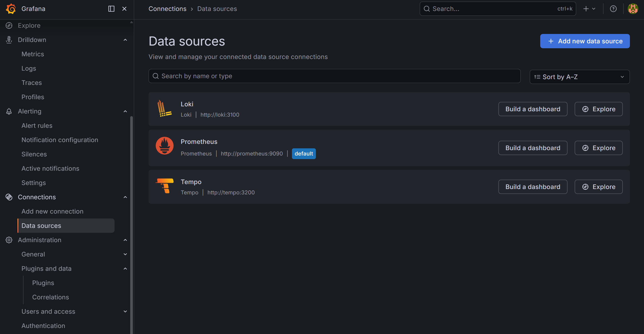Expand the General submenu chevron

[x=125, y=254]
